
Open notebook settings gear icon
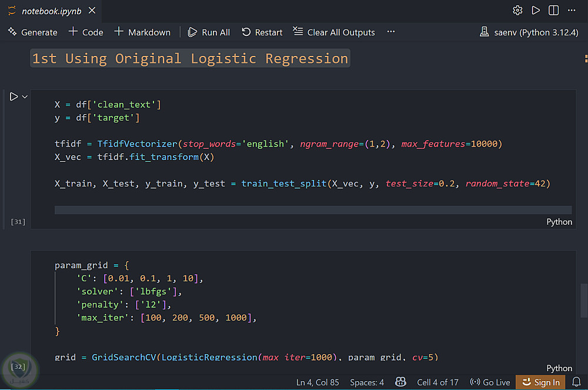(x=517, y=11)
